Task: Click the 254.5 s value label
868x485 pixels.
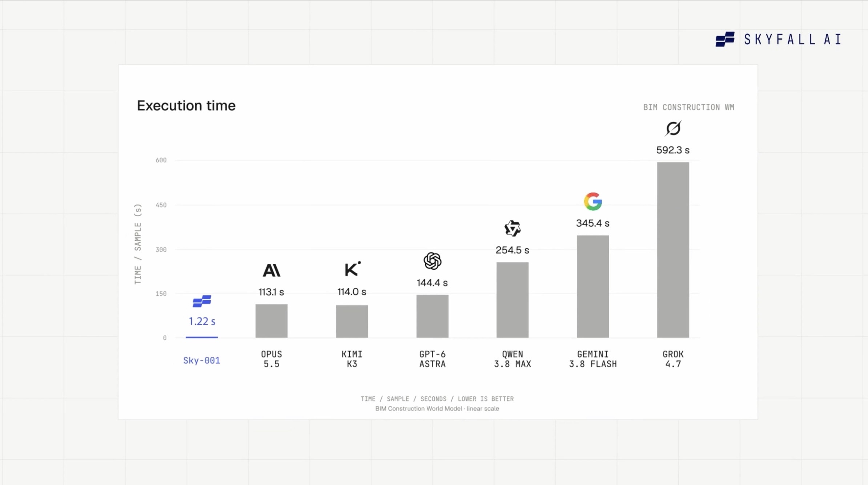Action: tap(513, 250)
